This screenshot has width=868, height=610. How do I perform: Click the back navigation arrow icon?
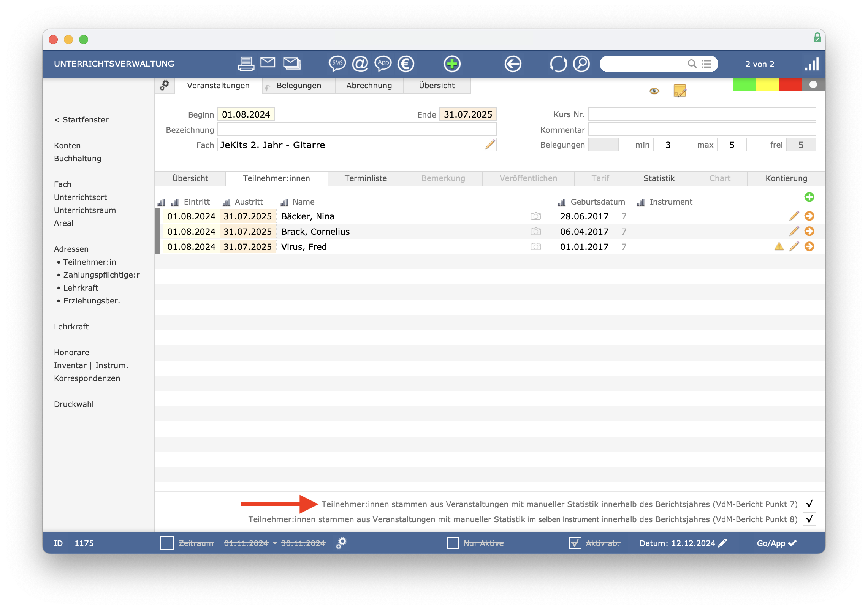click(x=514, y=64)
